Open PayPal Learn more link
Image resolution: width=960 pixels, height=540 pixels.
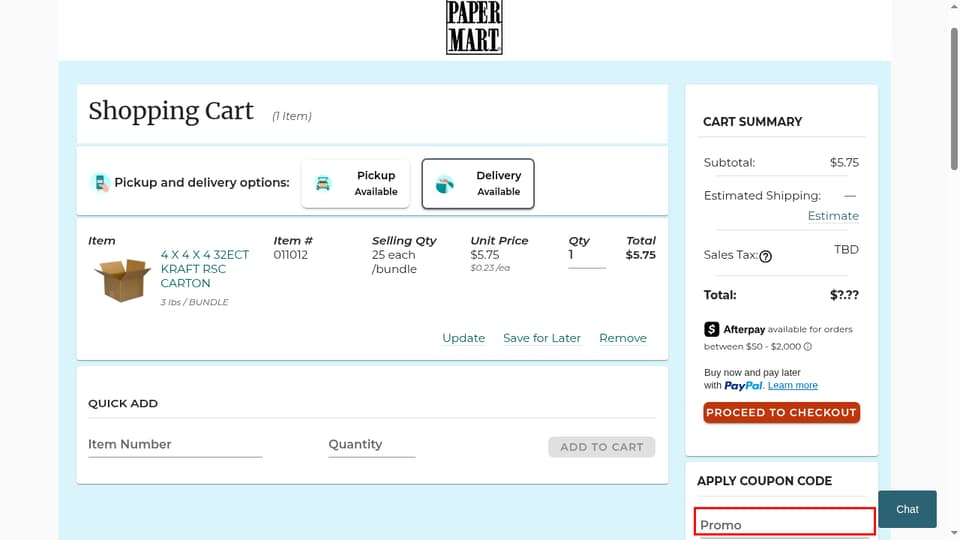(x=792, y=385)
